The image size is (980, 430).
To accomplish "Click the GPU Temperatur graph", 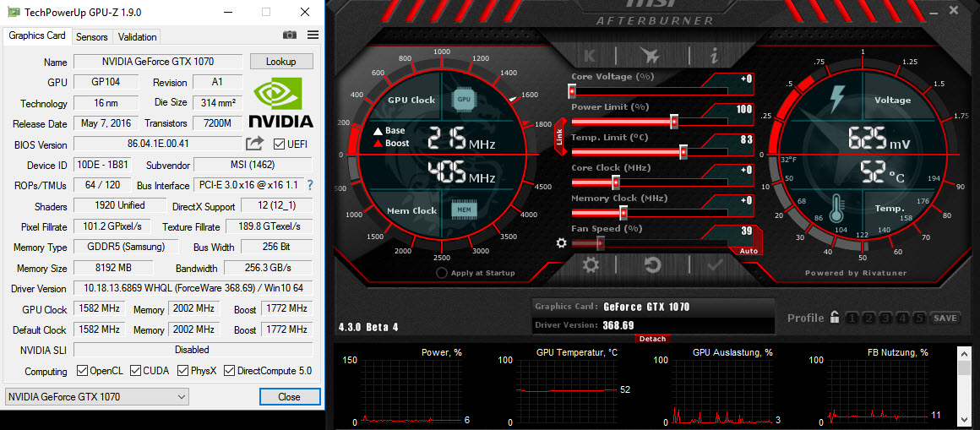I will click(x=566, y=390).
